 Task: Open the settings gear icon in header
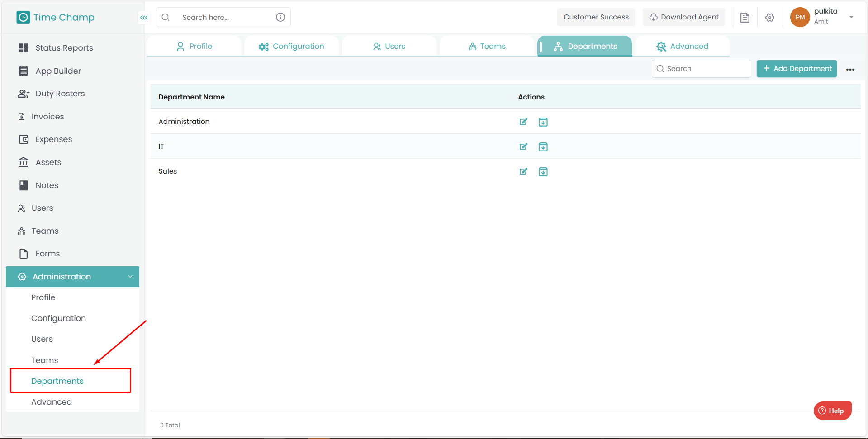coord(769,18)
